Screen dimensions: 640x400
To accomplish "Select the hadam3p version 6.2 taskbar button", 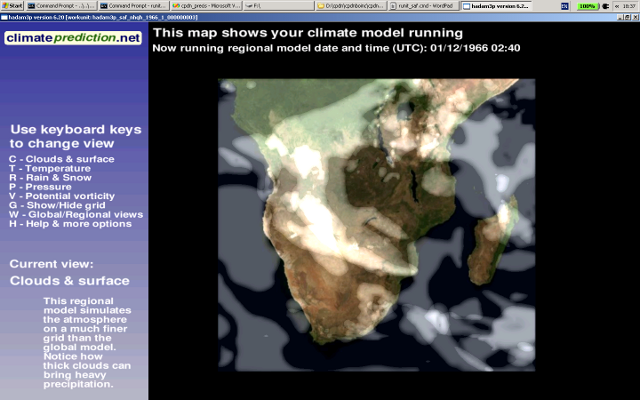I will (x=496, y=6).
